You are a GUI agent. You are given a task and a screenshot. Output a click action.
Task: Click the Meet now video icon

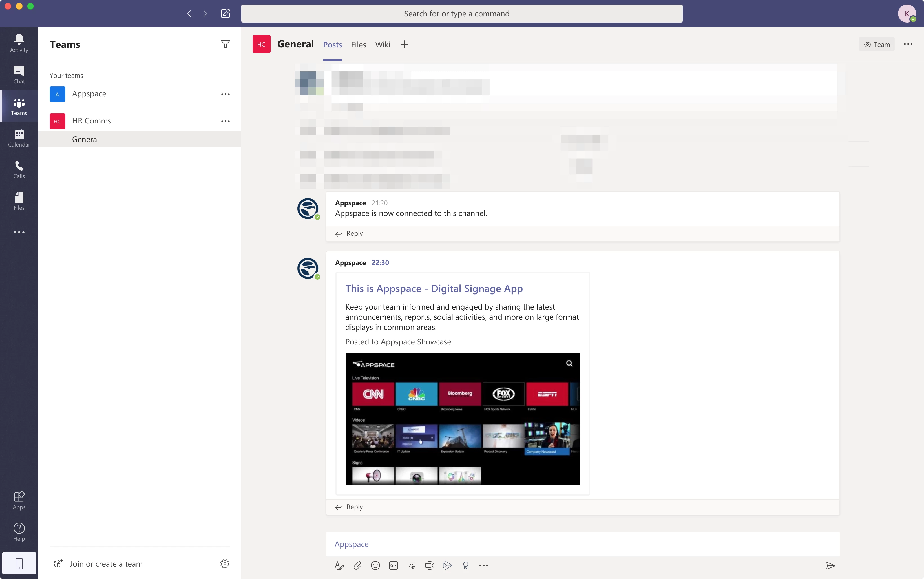click(429, 565)
